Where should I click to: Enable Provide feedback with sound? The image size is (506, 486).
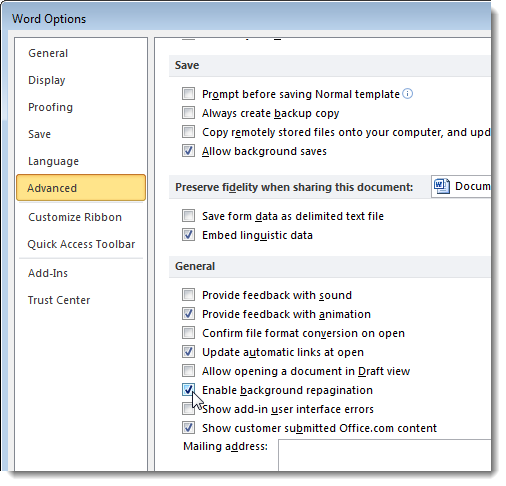(x=188, y=295)
